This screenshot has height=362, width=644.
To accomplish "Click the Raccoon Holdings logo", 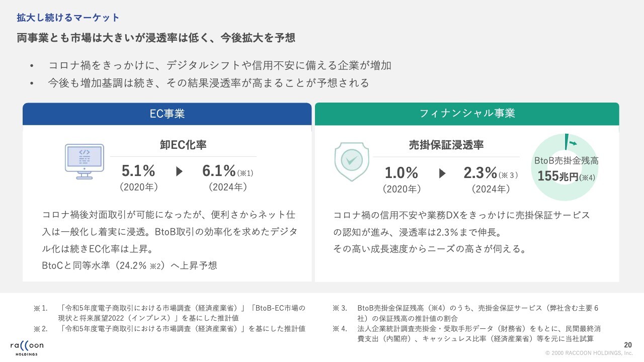I will [x=27, y=347].
